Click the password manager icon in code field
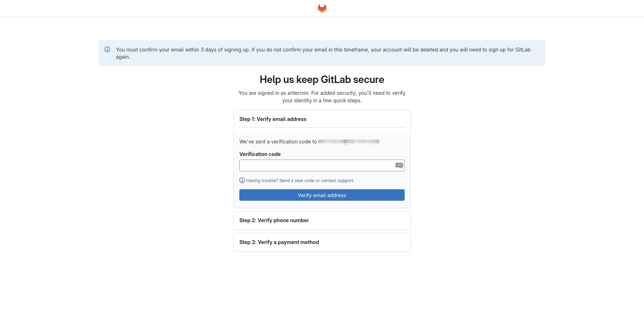 [399, 165]
